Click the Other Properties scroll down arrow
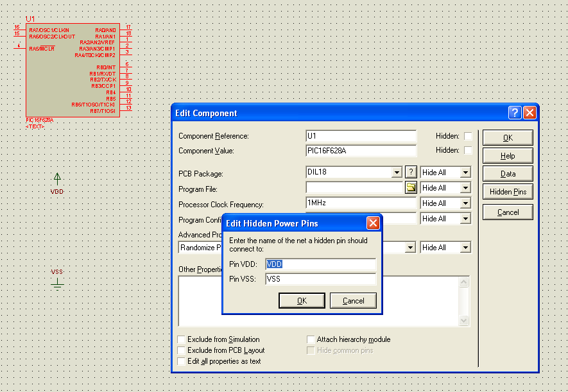The width and height of the screenshot is (568, 392). tap(463, 320)
